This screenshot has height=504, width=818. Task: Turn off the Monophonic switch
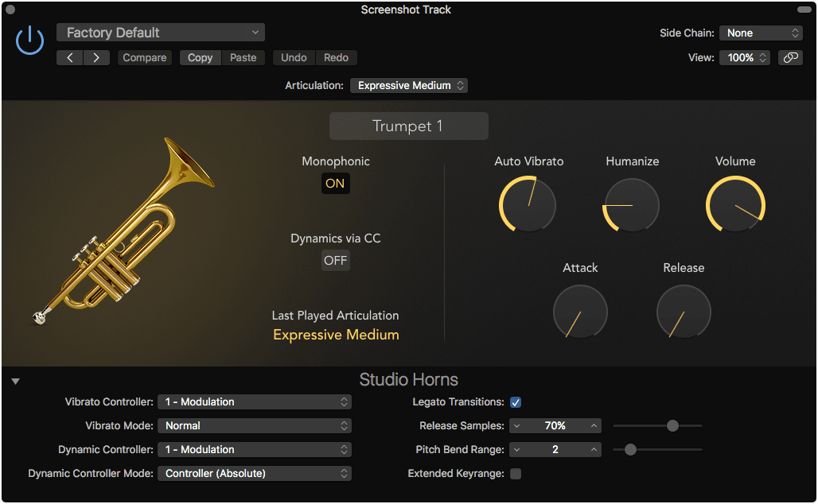(335, 183)
